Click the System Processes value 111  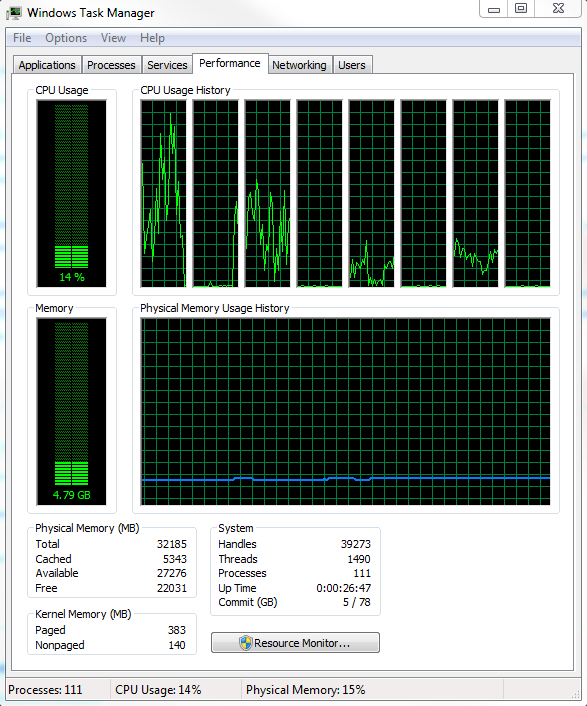pos(362,573)
